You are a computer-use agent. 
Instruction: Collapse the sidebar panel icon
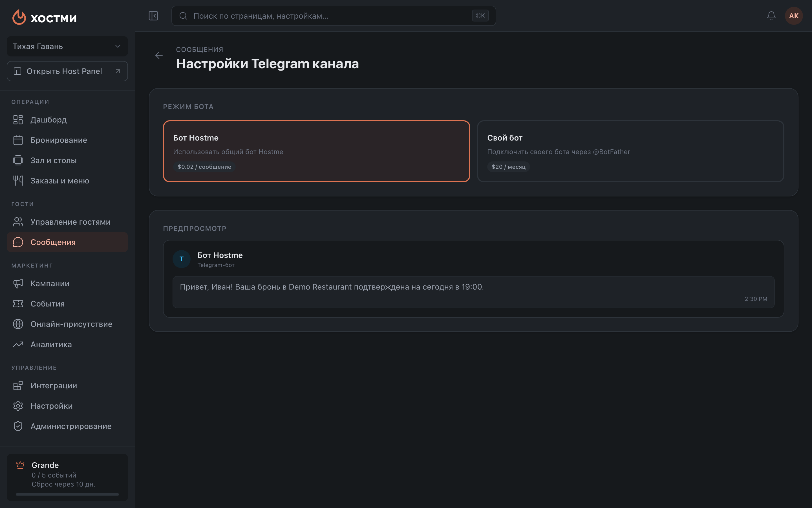(153, 16)
